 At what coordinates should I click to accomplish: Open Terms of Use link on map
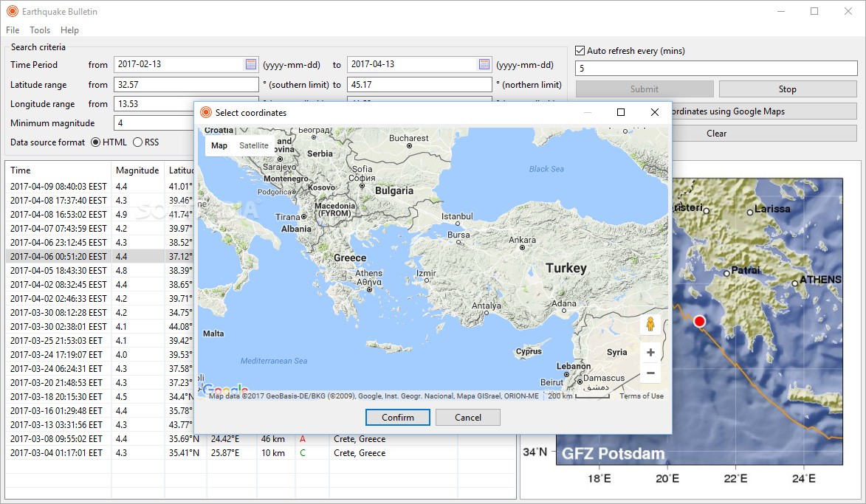[x=642, y=396]
